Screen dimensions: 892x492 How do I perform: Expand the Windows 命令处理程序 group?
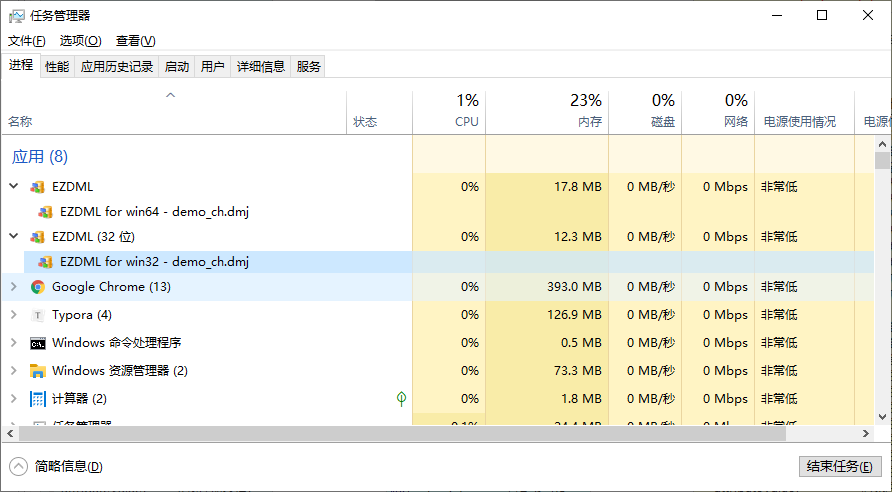click(x=14, y=342)
